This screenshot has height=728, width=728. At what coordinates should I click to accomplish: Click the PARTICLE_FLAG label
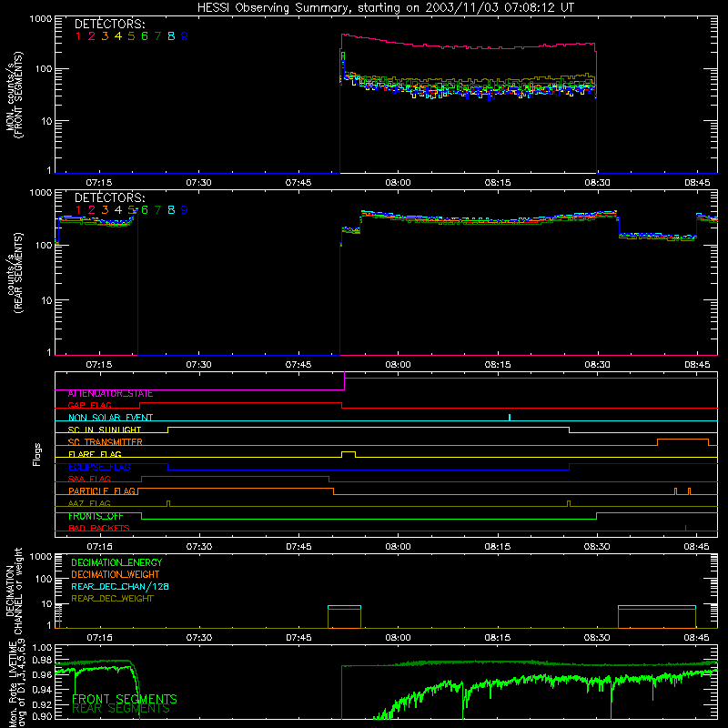pos(102,491)
